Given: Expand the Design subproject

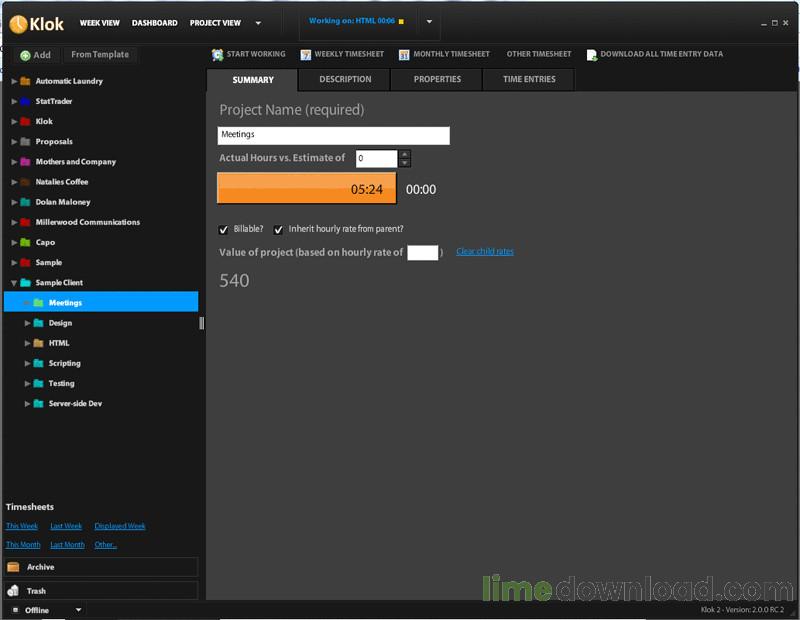Looking at the screenshot, I should [x=28, y=323].
